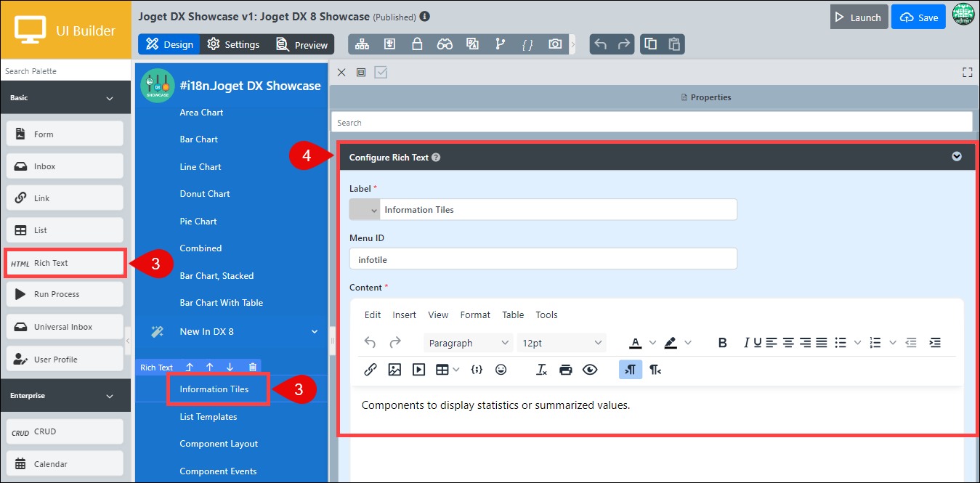The width and height of the screenshot is (980, 483).
Task: Click the Search Palette input field
Action: pyautogui.click(x=65, y=71)
